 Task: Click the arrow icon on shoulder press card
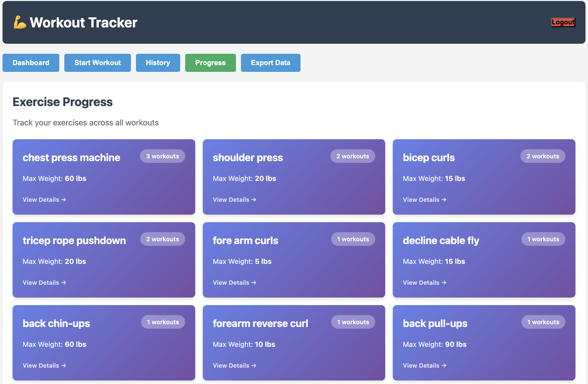[x=254, y=200]
